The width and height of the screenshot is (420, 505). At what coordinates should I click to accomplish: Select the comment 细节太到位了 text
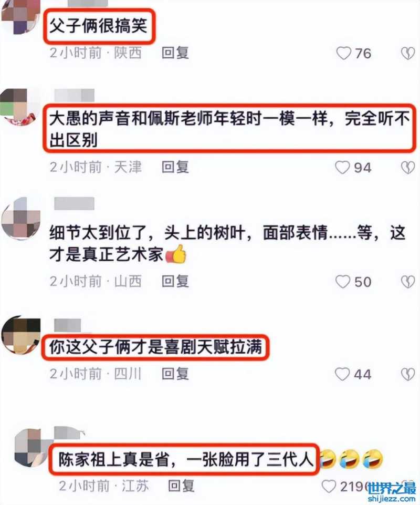227,243
